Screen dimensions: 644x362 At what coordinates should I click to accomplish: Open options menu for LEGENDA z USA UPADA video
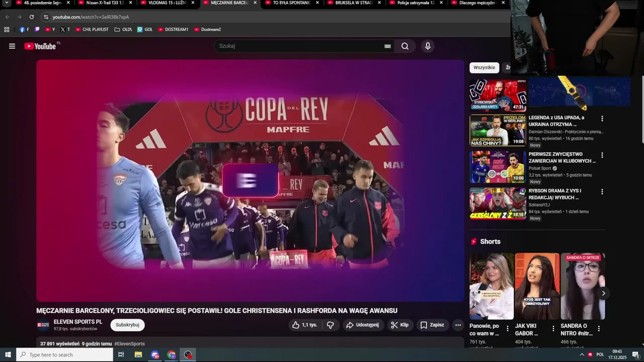point(602,119)
